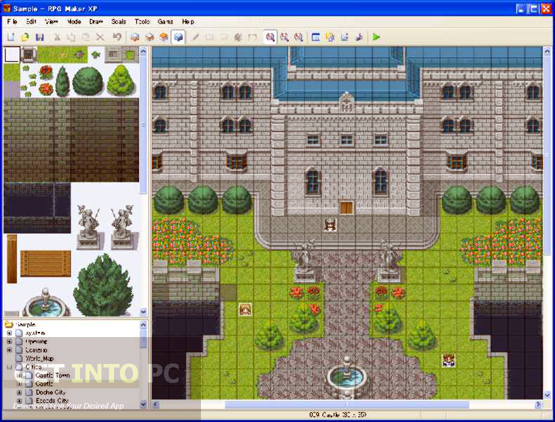The height and width of the screenshot is (422, 555).
Task: Click the Cut scissors icon
Action: tap(57, 37)
